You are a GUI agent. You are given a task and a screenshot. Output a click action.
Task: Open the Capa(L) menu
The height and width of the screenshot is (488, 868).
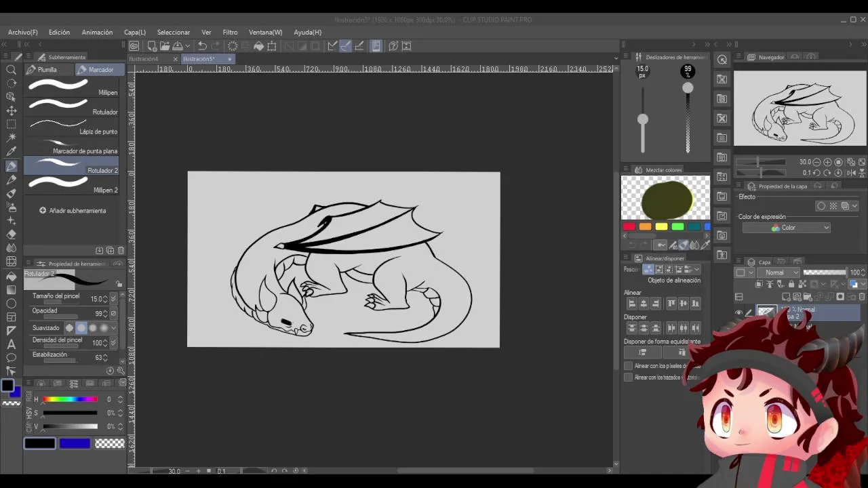pos(135,32)
